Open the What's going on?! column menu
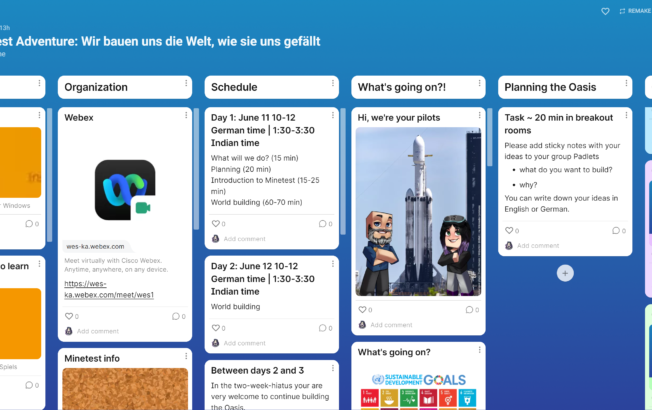The width and height of the screenshot is (652, 410). point(481,87)
